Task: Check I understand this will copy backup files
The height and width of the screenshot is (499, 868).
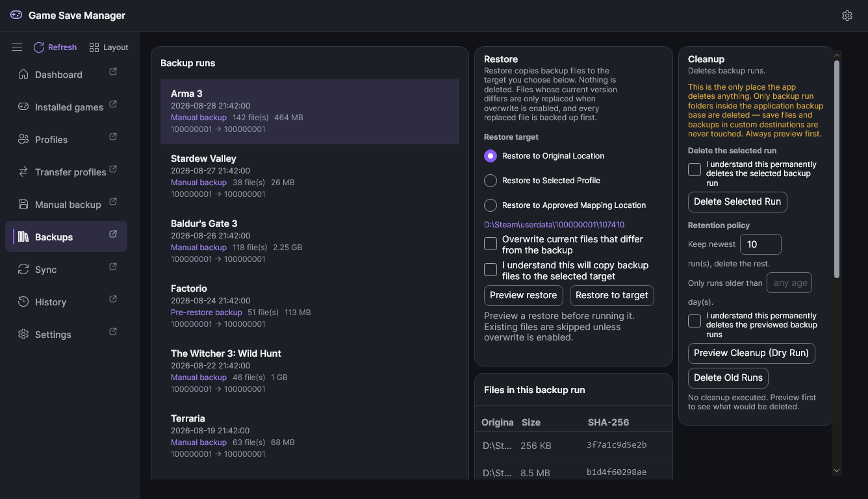Action: pyautogui.click(x=491, y=270)
